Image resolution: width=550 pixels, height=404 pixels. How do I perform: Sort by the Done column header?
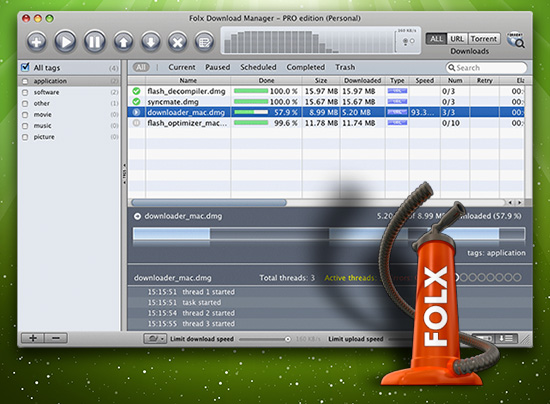266,80
